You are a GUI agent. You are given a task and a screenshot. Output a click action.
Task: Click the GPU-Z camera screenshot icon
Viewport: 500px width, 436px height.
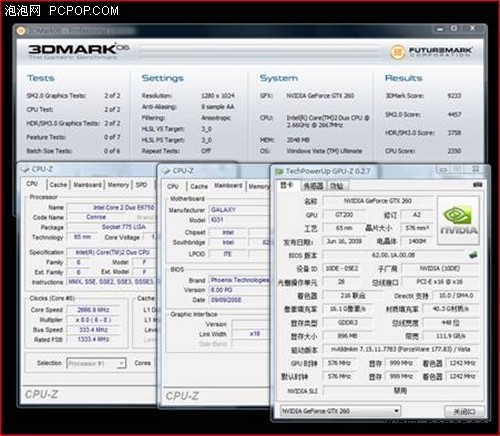(477, 185)
